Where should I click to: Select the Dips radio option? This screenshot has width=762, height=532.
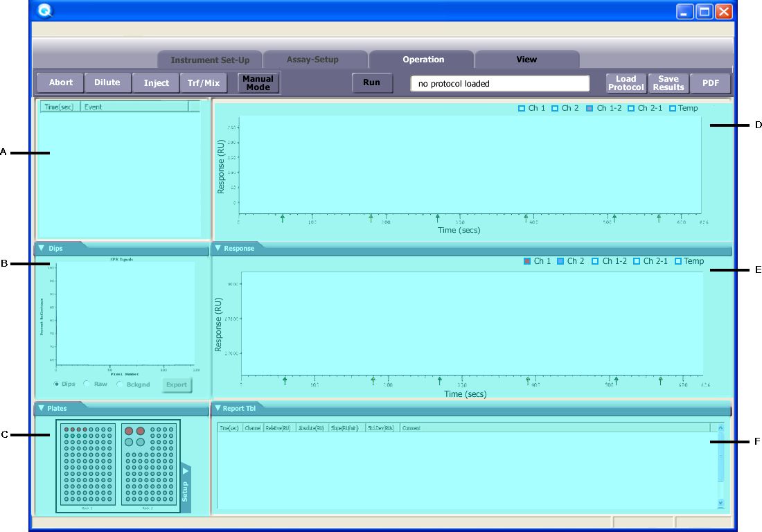coord(56,384)
